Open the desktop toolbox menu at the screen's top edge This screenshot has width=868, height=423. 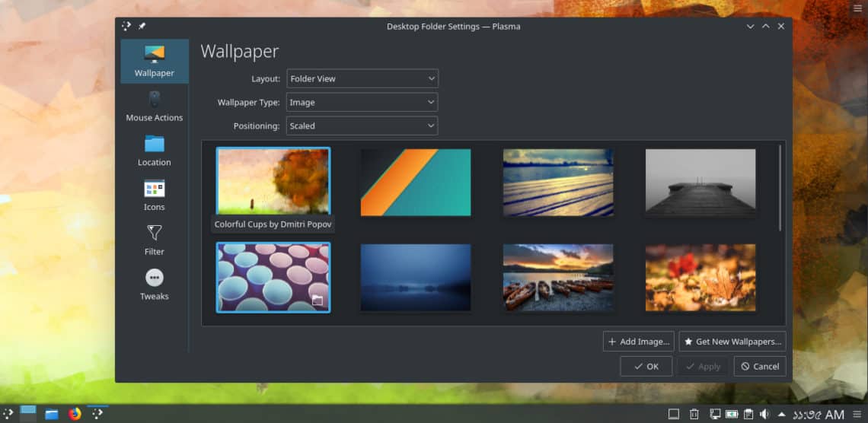pos(857,8)
